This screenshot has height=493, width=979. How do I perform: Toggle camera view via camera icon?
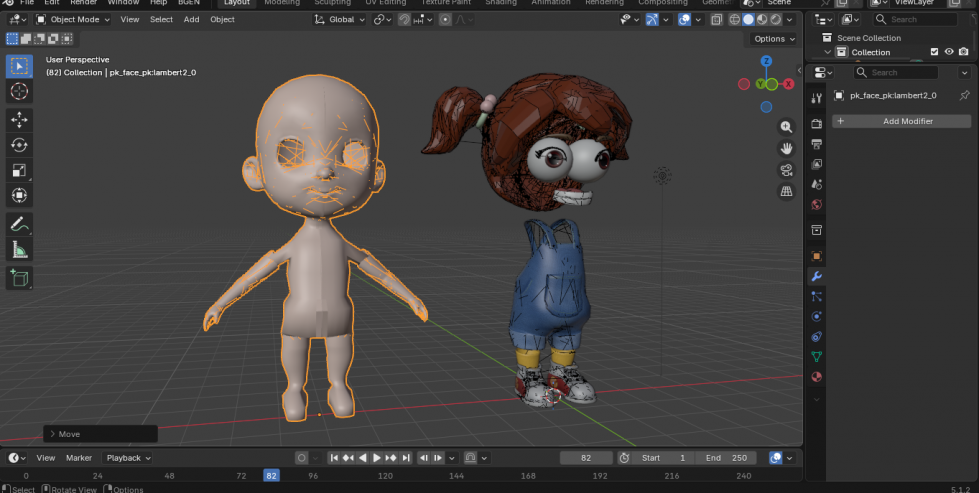click(x=786, y=170)
